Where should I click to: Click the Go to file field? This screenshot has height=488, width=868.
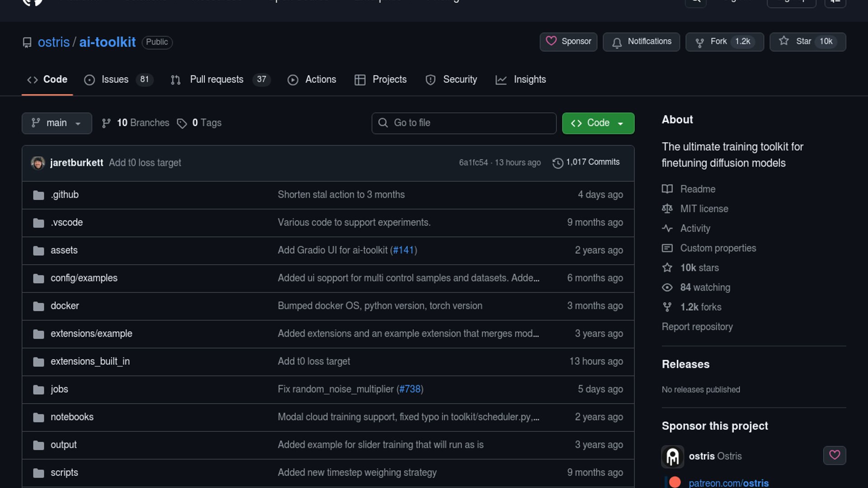tap(463, 123)
